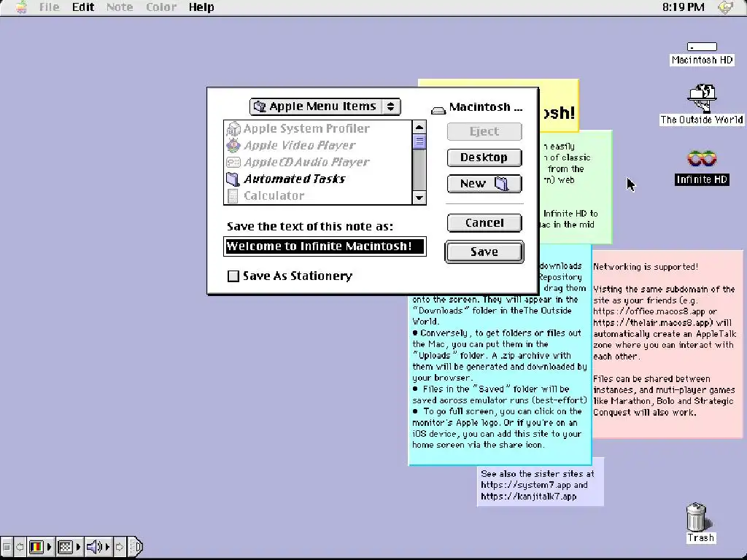The height and width of the screenshot is (560, 747).
Task: Click the note filename text field
Action: 325,246
